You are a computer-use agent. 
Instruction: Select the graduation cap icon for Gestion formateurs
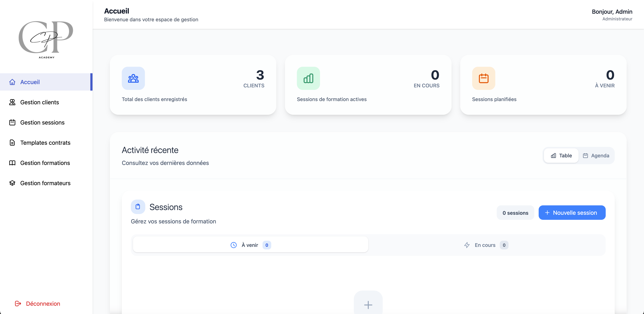click(x=12, y=183)
